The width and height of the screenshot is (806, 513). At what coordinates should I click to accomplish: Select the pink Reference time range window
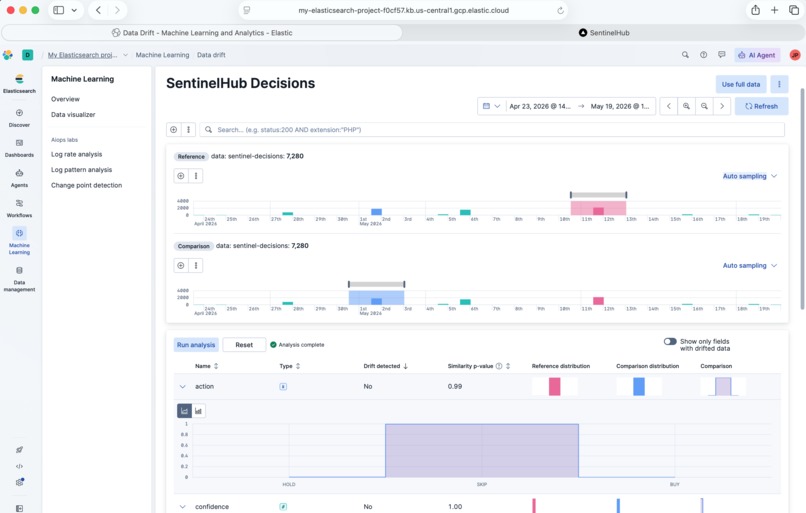coord(598,208)
